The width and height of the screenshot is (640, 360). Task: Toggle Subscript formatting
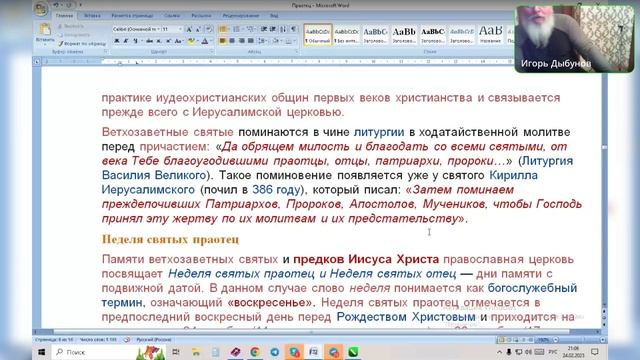click(x=159, y=41)
